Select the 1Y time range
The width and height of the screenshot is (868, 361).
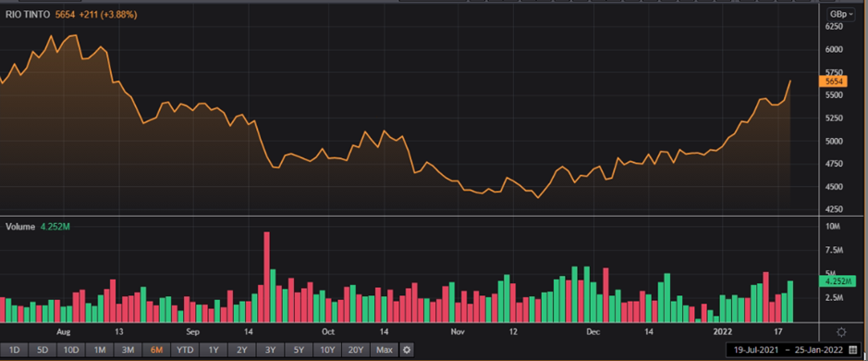point(214,350)
